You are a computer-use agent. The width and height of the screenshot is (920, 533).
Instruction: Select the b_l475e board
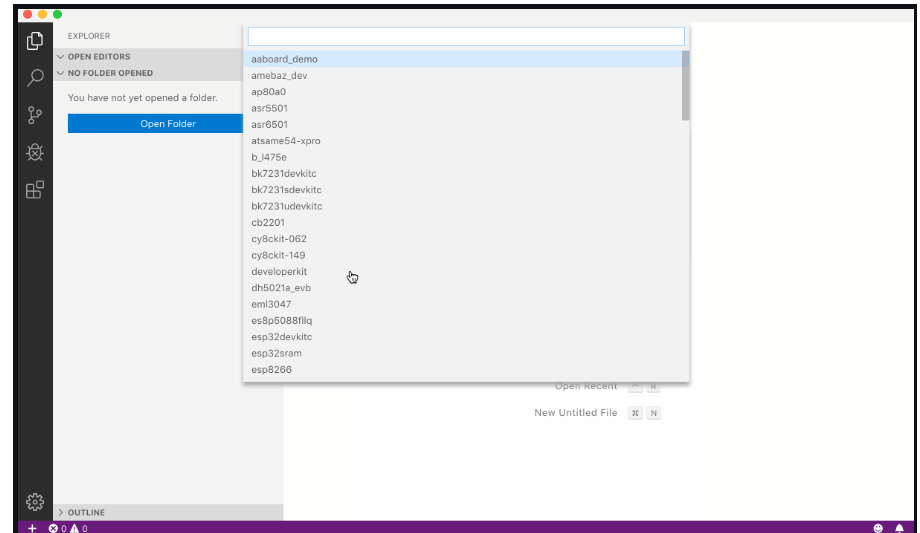pos(462,157)
